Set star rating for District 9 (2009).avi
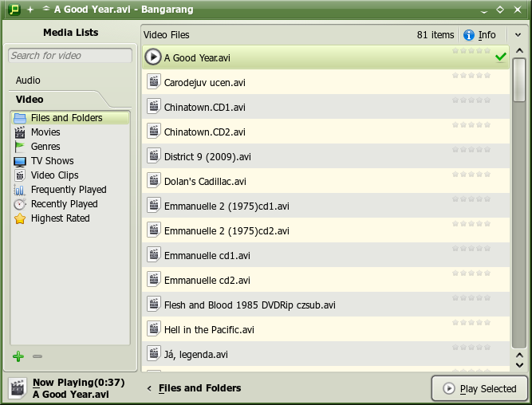Image resolution: width=532 pixels, height=405 pixels. pyautogui.click(x=471, y=150)
